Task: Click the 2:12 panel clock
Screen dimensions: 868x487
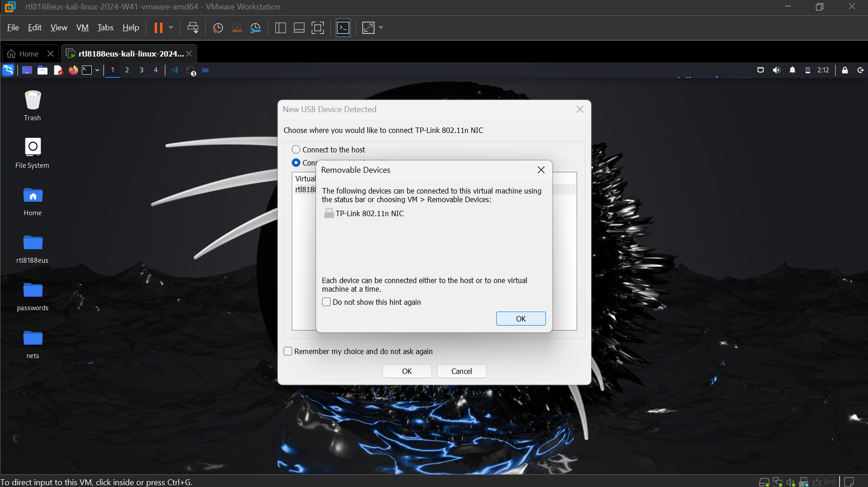Action: 823,70
